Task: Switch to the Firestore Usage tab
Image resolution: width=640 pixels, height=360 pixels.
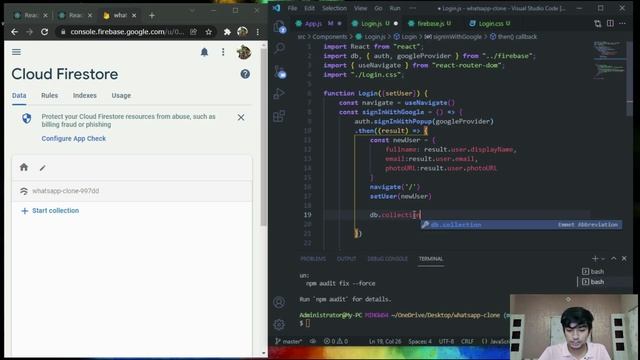Action: click(x=121, y=96)
